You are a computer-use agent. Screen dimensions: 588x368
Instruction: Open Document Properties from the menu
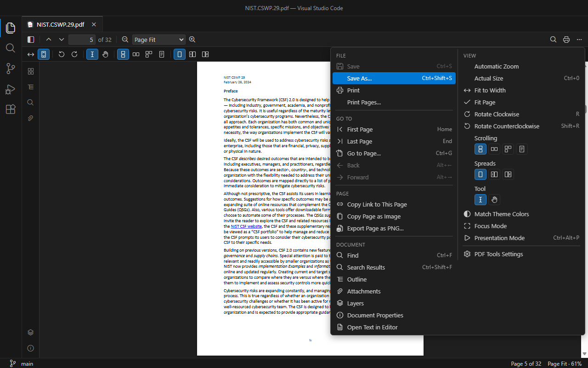pyautogui.click(x=394, y=315)
